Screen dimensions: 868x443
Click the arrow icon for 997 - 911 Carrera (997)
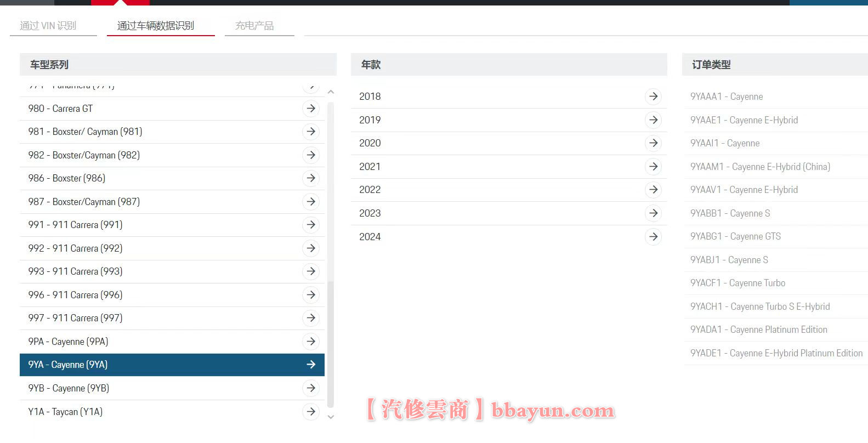pyautogui.click(x=311, y=318)
